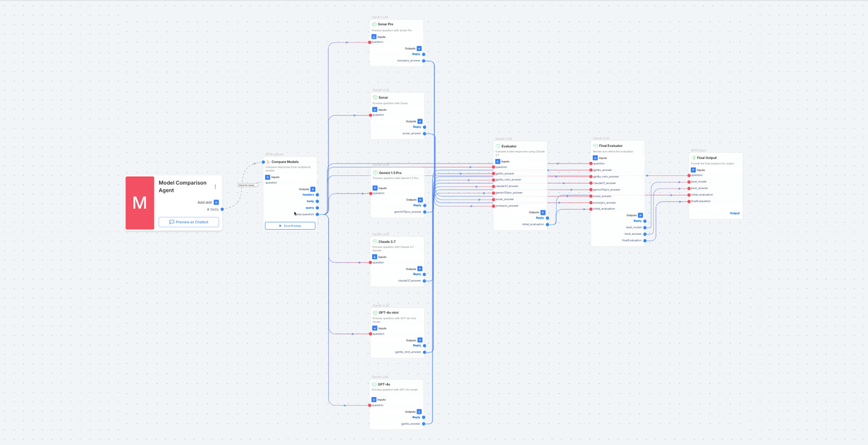Add an output to Compare Models node

313,189
